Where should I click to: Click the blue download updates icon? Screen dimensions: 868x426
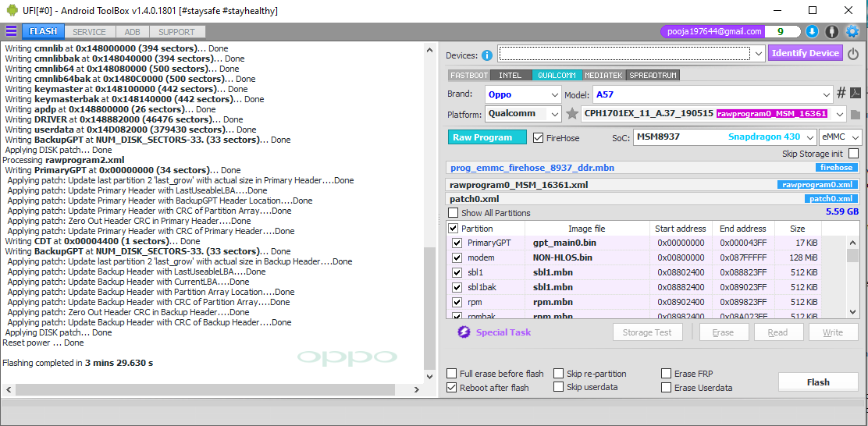pyautogui.click(x=812, y=31)
